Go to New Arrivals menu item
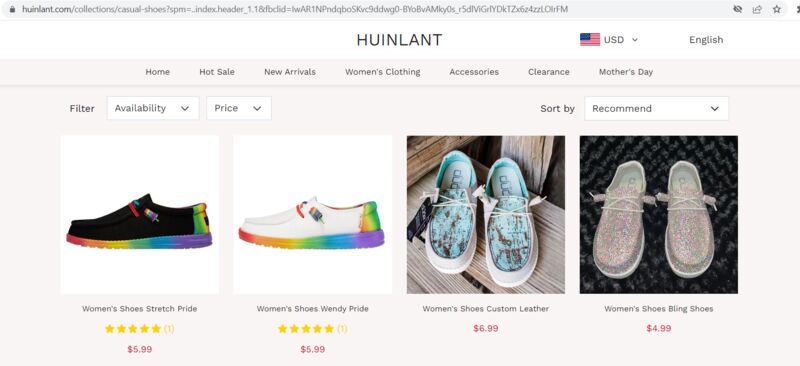The width and height of the screenshot is (800, 366). click(290, 72)
